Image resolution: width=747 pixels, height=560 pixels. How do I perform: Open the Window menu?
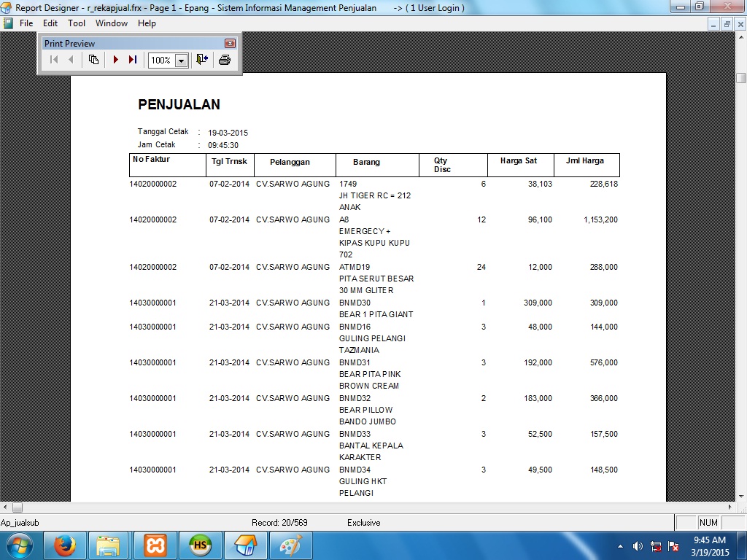click(x=112, y=23)
